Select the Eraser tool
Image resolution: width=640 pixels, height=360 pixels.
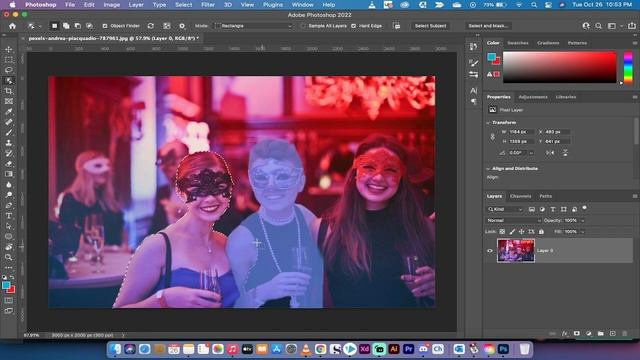(9, 164)
